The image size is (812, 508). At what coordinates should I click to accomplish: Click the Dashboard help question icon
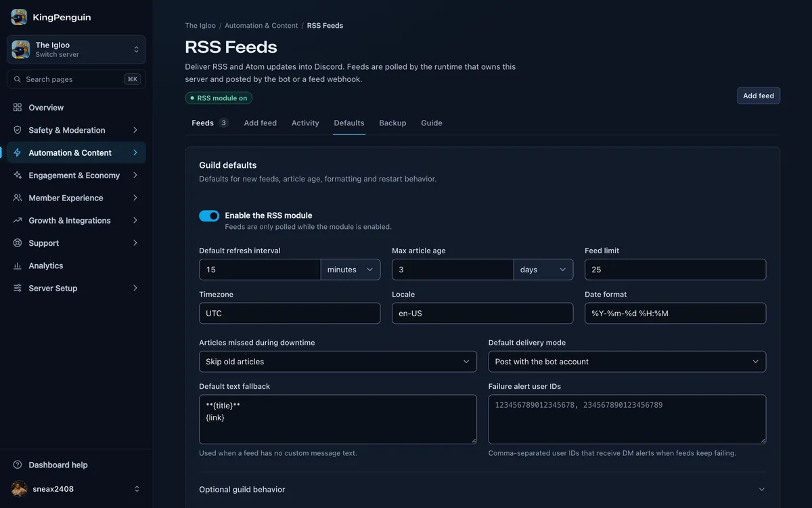pos(18,465)
